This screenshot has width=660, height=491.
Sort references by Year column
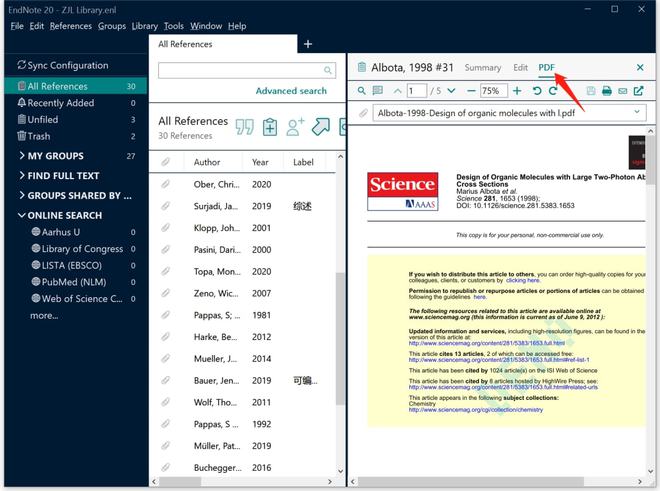(x=260, y=162)
